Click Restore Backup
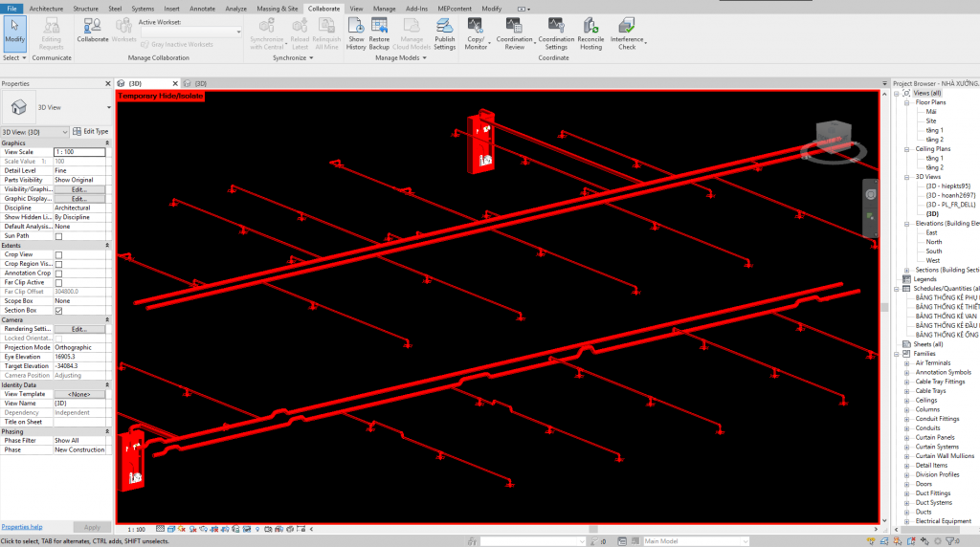980x547 pixels. pyautogui.click(x=379, y=33)
